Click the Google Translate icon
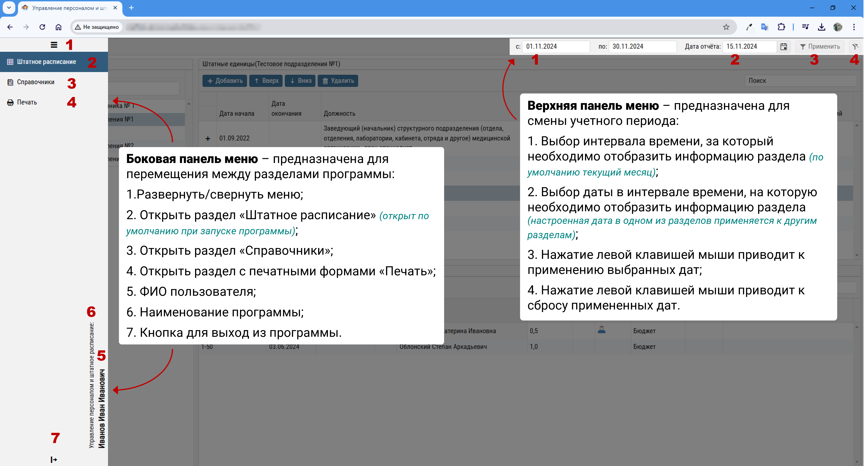868x466 pixels. tap(765, 27)
